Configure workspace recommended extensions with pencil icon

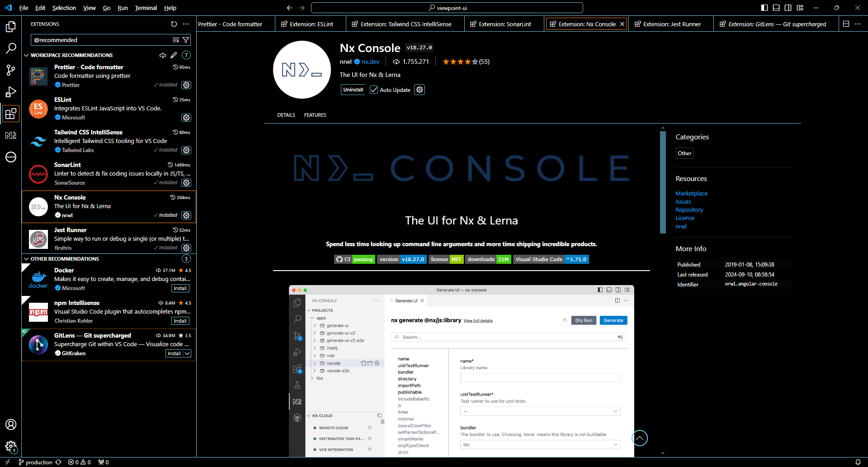(174, 55)
